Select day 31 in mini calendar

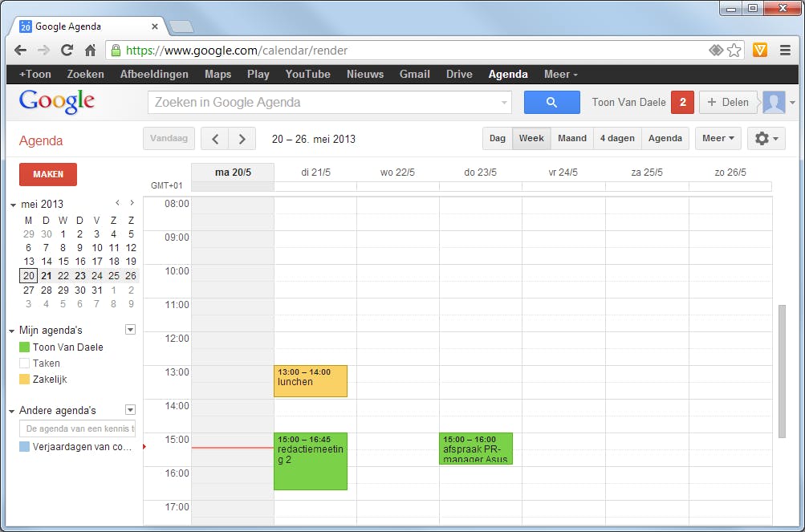click(x=97, y=290)
